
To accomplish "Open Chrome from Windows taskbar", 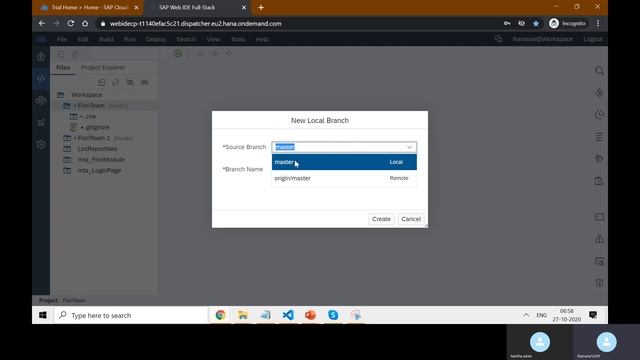I will coord(220,315).
